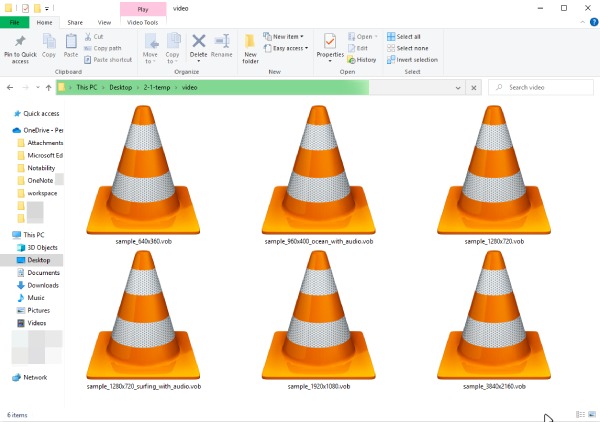
Task: Open the Copy to dropdown
Action: coord(172,48)
